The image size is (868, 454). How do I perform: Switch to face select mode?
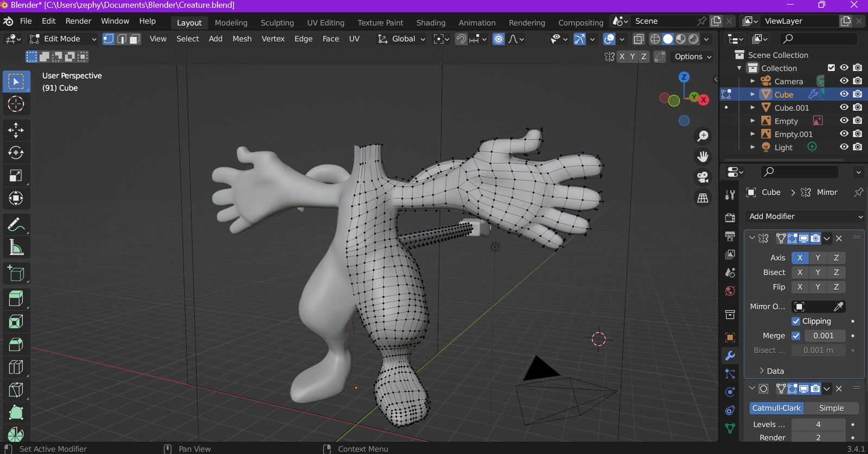point(135,39)
